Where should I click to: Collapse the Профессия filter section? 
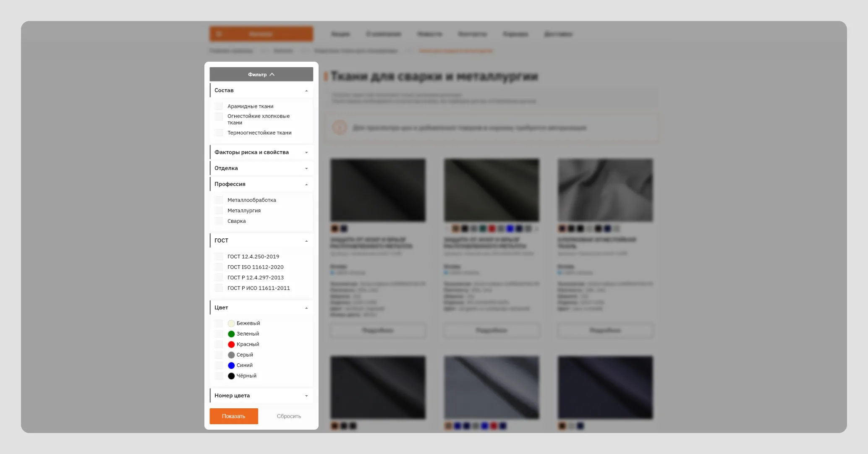pos(306,184)
